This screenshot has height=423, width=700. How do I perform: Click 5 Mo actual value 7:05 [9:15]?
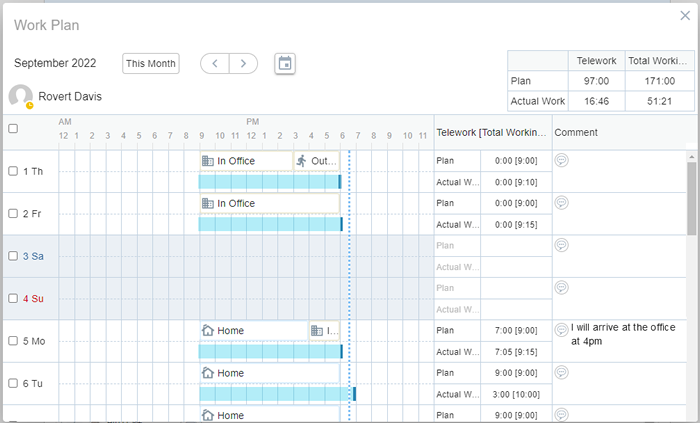pyautogui.click(x=516, y=352)
